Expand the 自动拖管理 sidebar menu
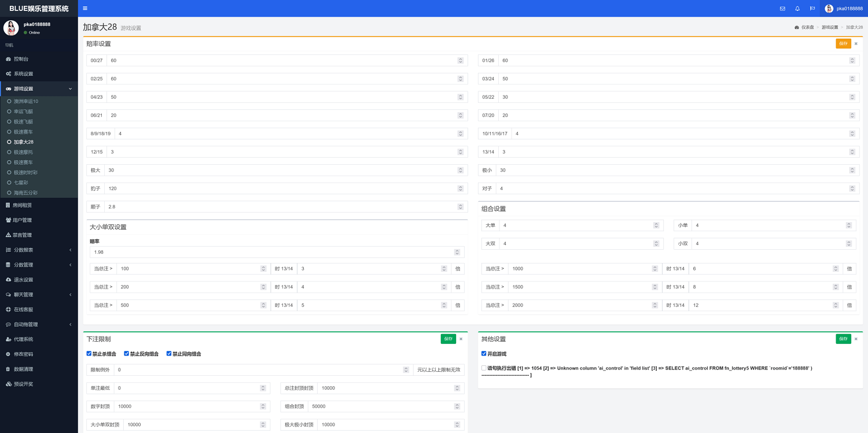Image resolution: width=868 pixels, height=433 pixels. pos(71,324)
